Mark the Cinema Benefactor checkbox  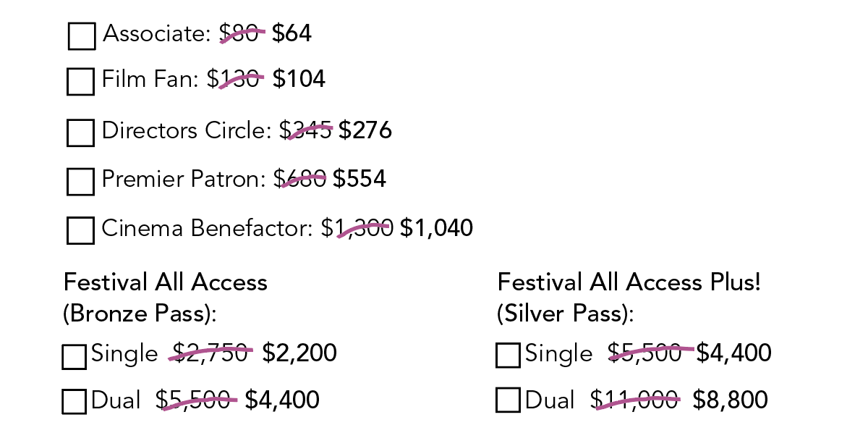80,230
